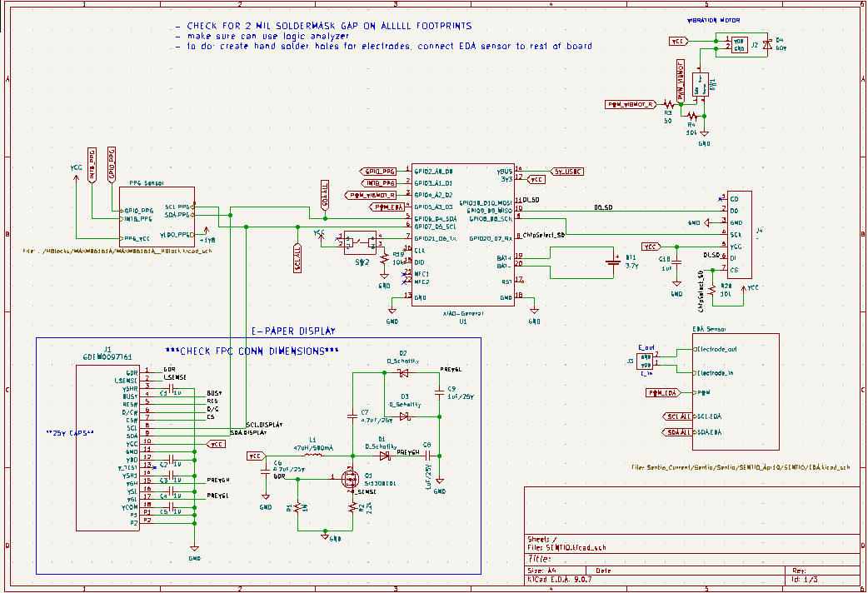Select the GPIO_PPG label at U1 pin 1

(x=377, y=172)
